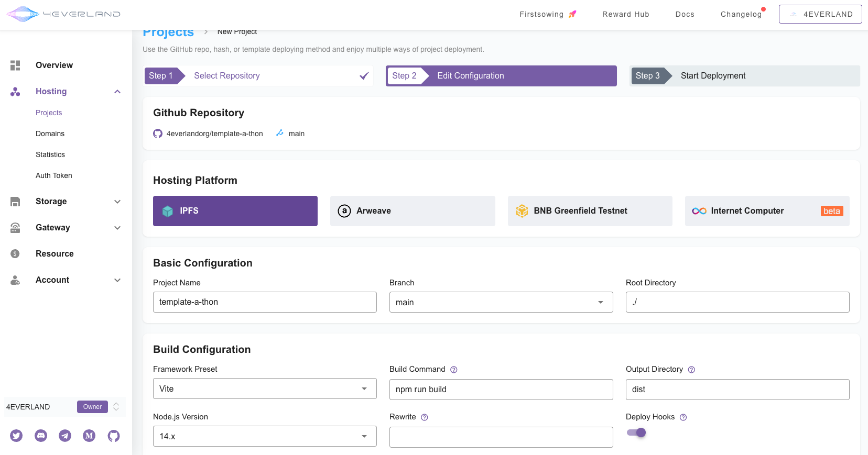
Task: Open the Domains page in sidebar
Action: [x=50, y=134]
